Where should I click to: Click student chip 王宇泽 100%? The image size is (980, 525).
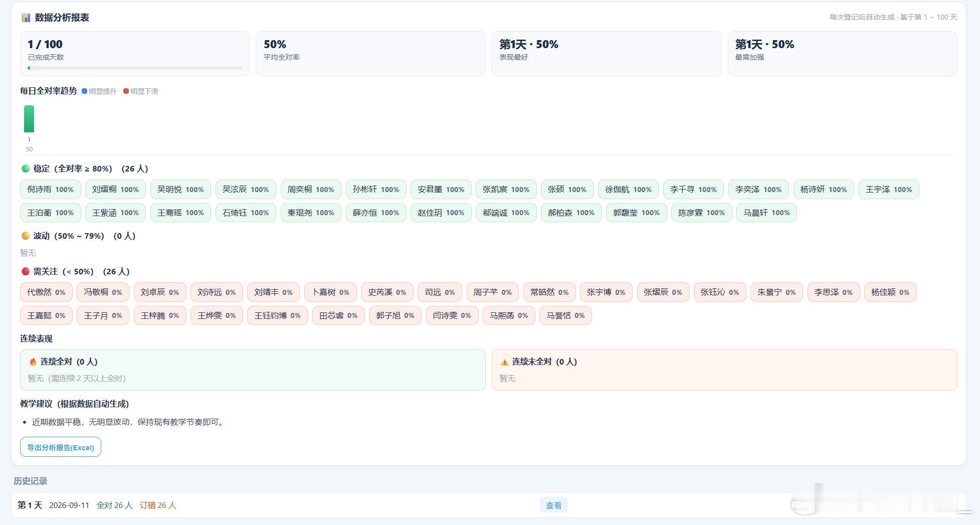[x=889, y=190]
